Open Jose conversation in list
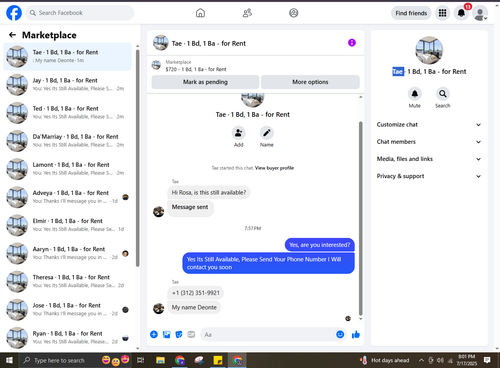This screenshot has width=500, height=368. tap(68, 310)
